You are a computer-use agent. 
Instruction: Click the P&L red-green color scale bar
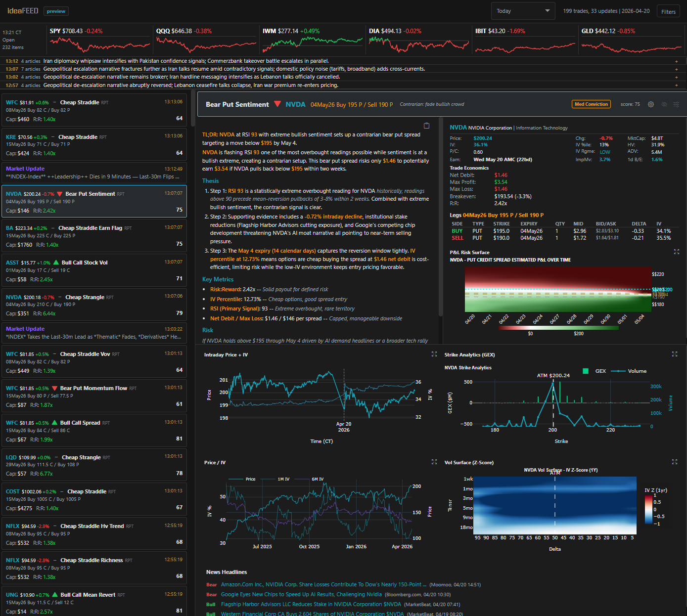(x=558, y=327)
